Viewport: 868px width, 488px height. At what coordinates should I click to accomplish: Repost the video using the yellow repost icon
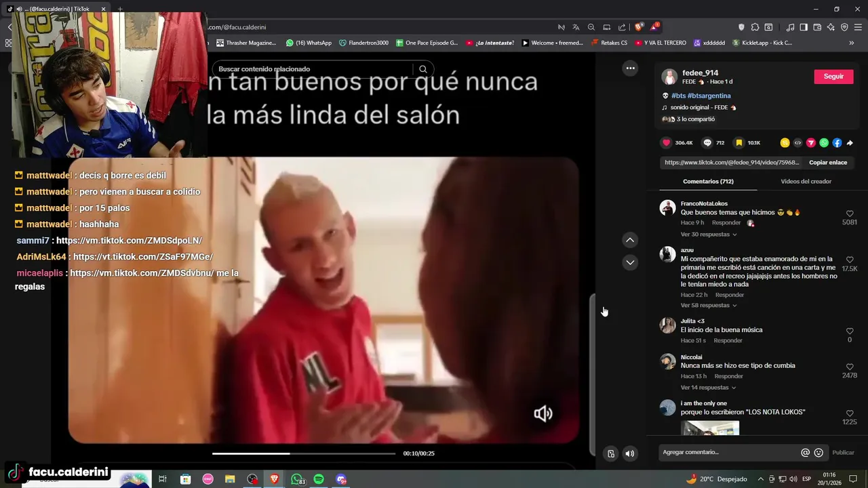(x=785, y=143)
